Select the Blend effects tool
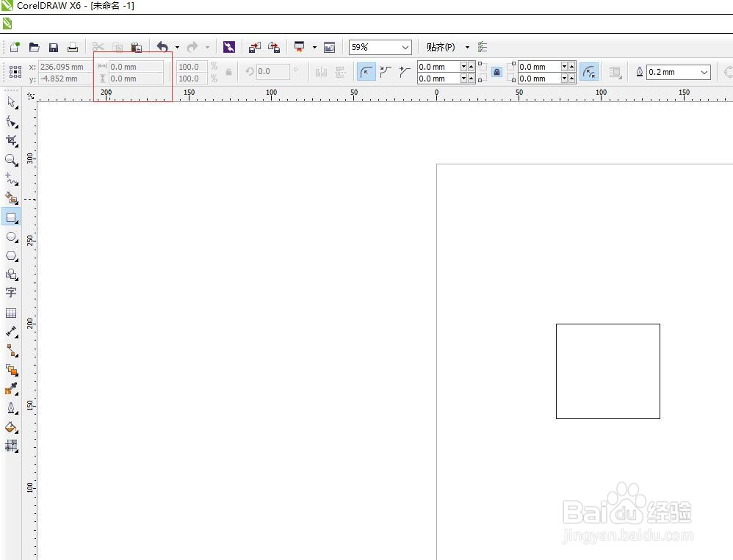This screenshot has height=560, width=733. pos(12,370)
